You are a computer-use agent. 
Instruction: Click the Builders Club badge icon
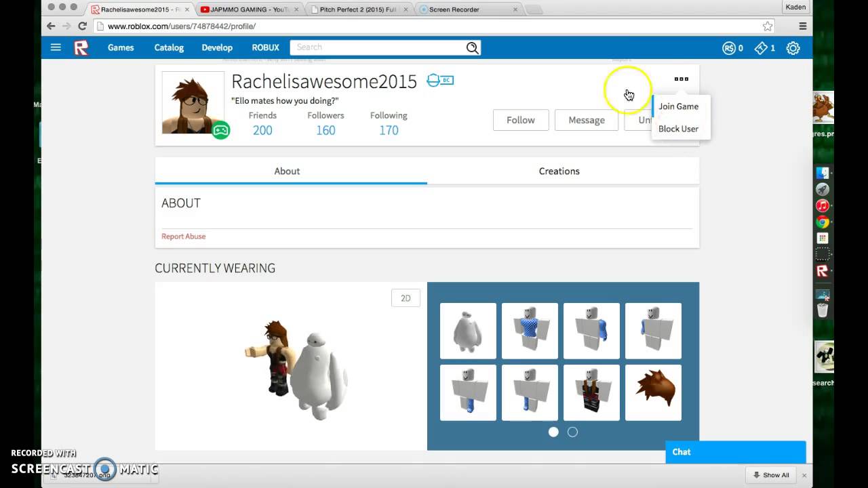440,80
